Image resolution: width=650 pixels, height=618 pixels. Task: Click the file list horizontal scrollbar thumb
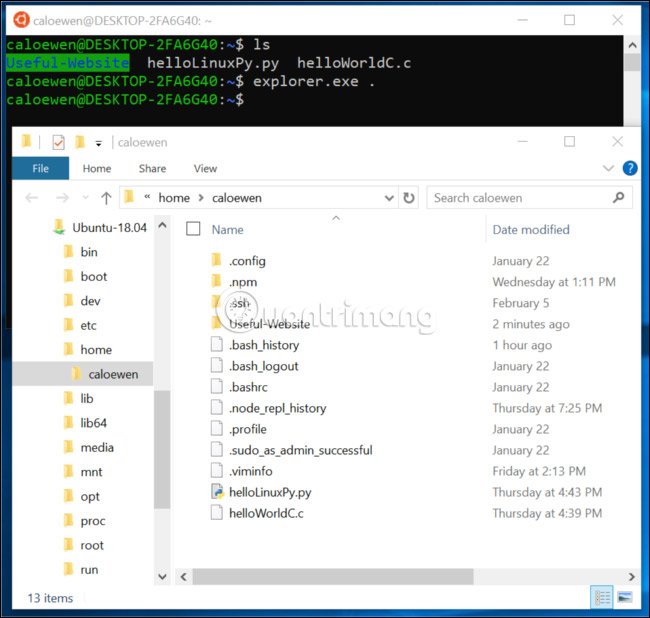pos(333,577)
